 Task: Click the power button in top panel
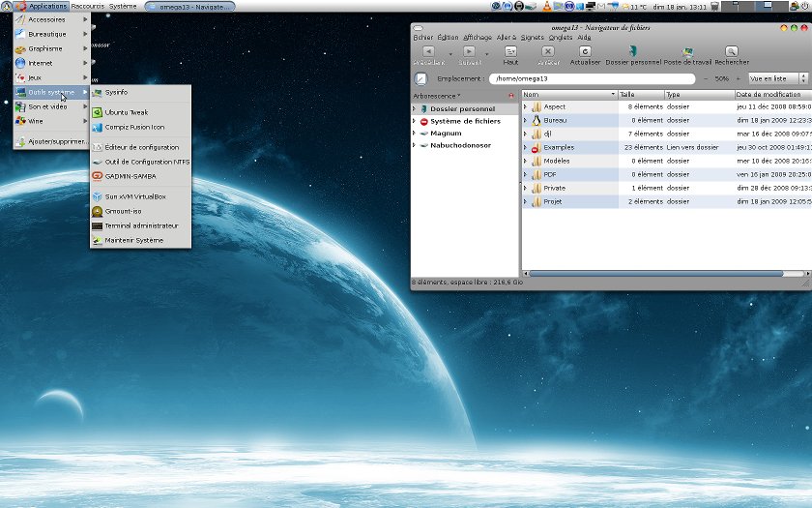point(805,6)
